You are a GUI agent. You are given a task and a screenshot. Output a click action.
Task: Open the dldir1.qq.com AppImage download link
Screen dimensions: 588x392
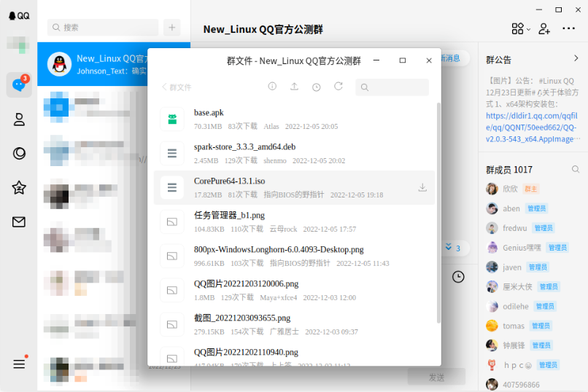click(532, 128)
